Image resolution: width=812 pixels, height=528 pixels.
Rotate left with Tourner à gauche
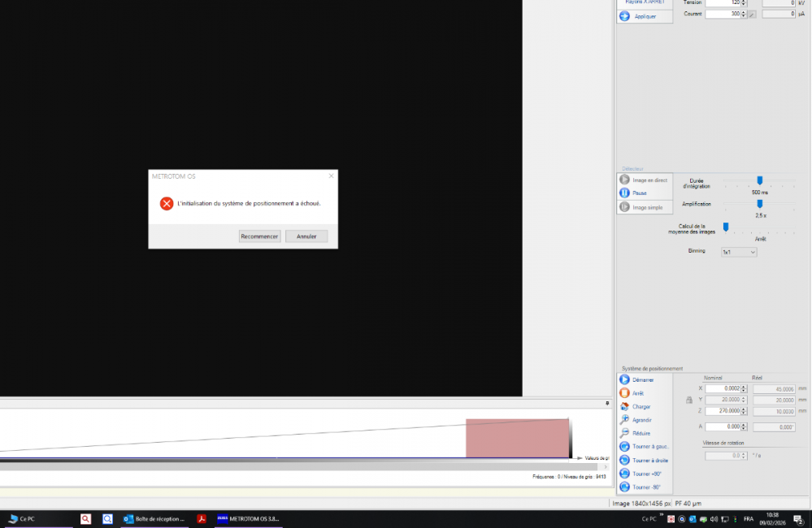click(624, 447)
